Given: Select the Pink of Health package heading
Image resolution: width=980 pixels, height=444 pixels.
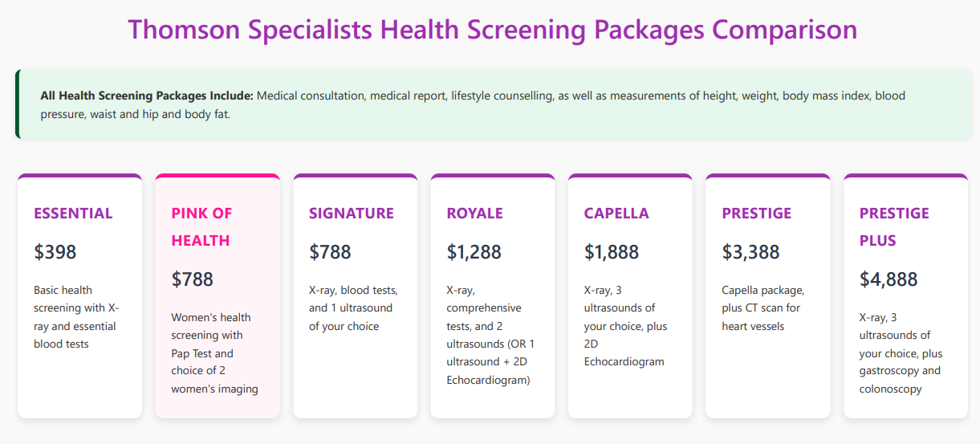Looking at the screenshot, I should click(x=201, y=226).
